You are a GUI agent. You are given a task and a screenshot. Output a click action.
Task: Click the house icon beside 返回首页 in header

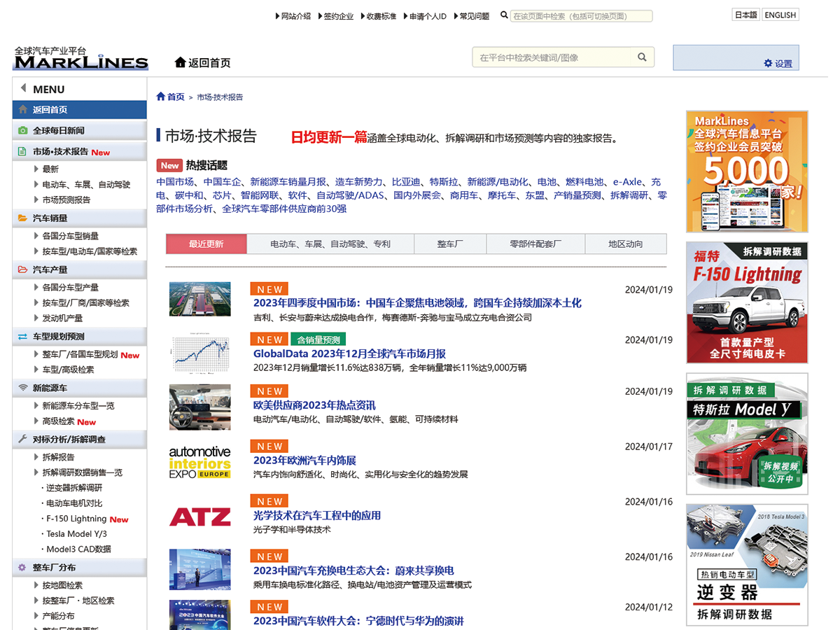(180, 62)
